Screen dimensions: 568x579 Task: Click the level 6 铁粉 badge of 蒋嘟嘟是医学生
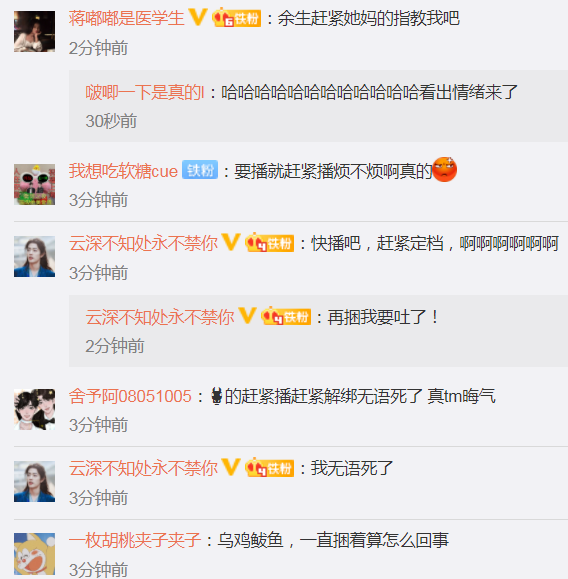pos(236,17)
